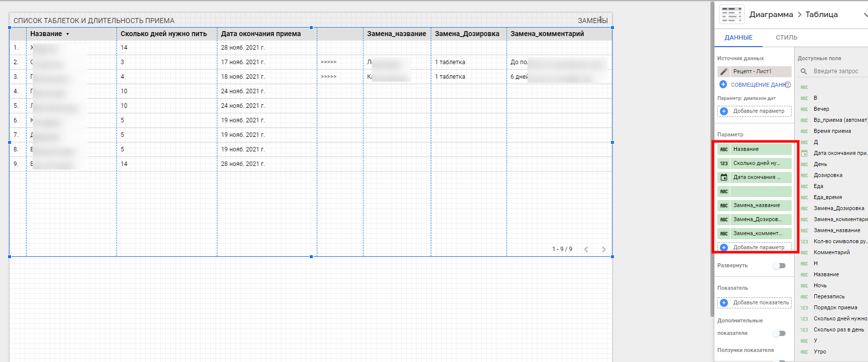Expand the chart type chevron beside Таблица
The height and width of the screenshot is (362, 868).
point(865,15)
